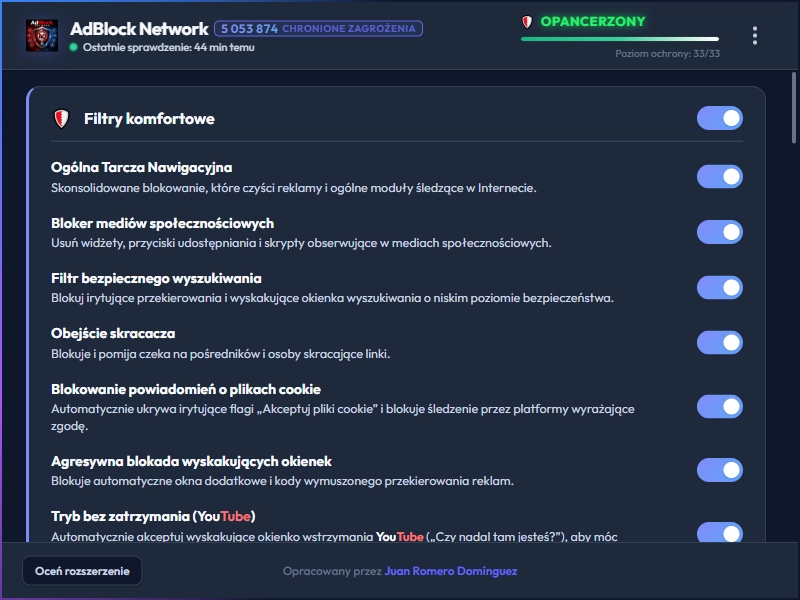This screenshot has width=800, height=600.
Task: Turn off Bloker mediów społecznościowych
Action: pyautogui.click(x=719, y=232)
